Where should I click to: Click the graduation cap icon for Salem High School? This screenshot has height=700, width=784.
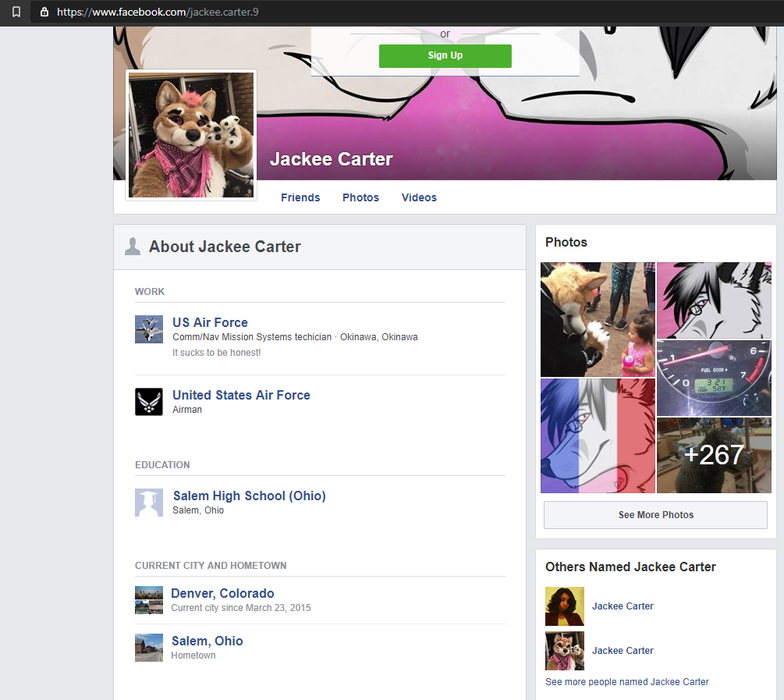coord(149,503)
